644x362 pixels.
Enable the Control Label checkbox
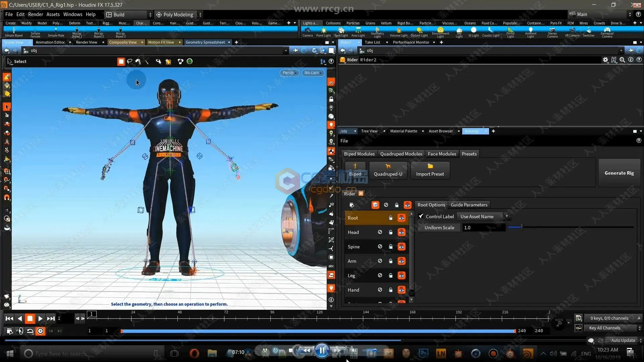tap(421, 216)
